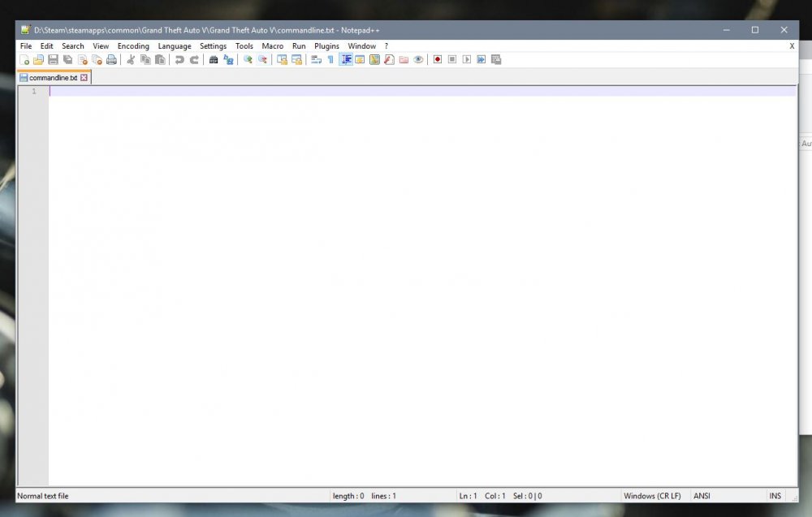Click into line 1 of the editor
Image resolution: width=812 pixels, height=517 pixels.
(x=422, y=91)
